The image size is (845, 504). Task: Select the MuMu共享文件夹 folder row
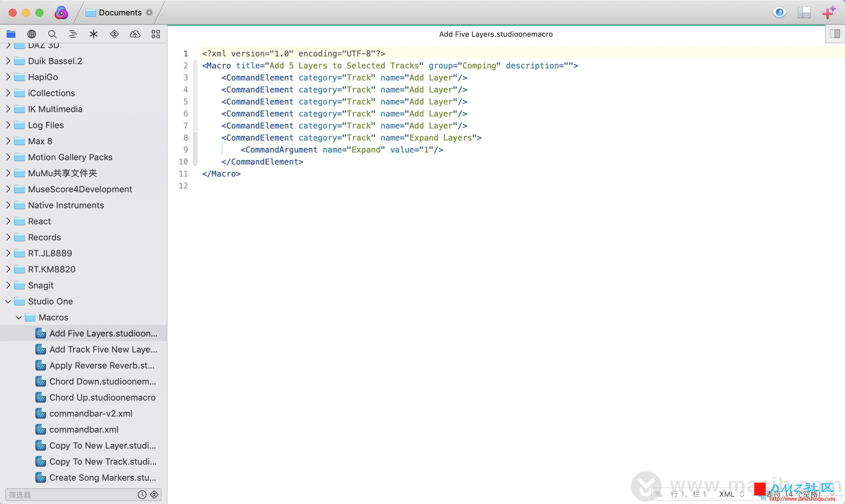pos(83,173)
